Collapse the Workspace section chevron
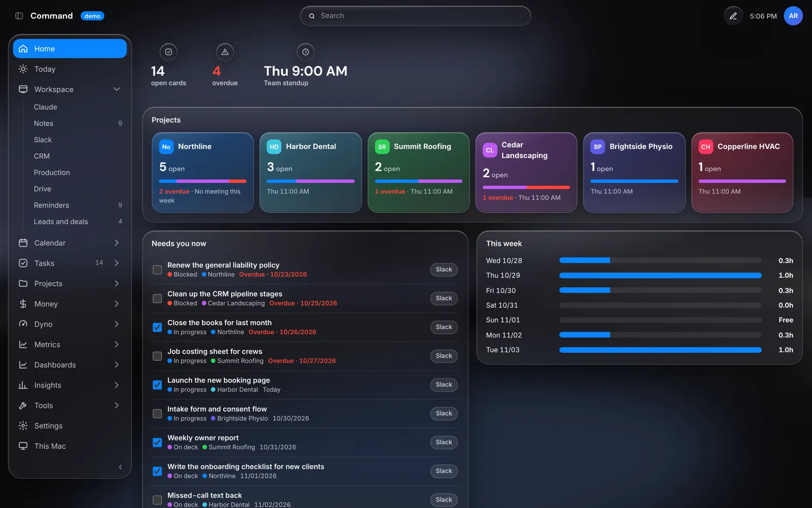812x508 pixels. click(117, 89)
